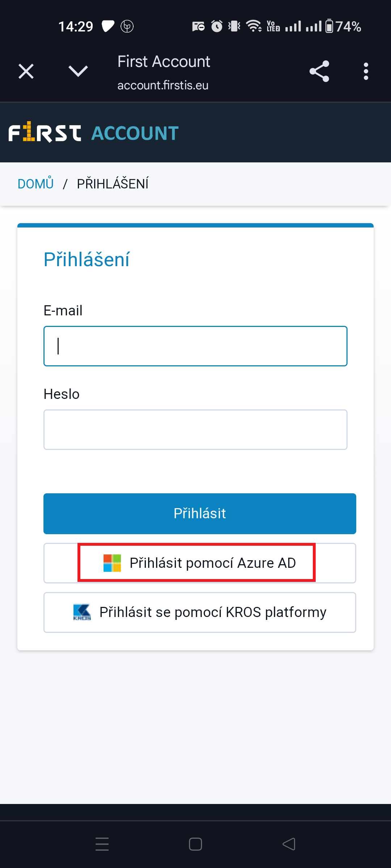The image size is (391, 868).
Task: Expand the downward chevron in the browser header
Action: click(x=78, y=71)
